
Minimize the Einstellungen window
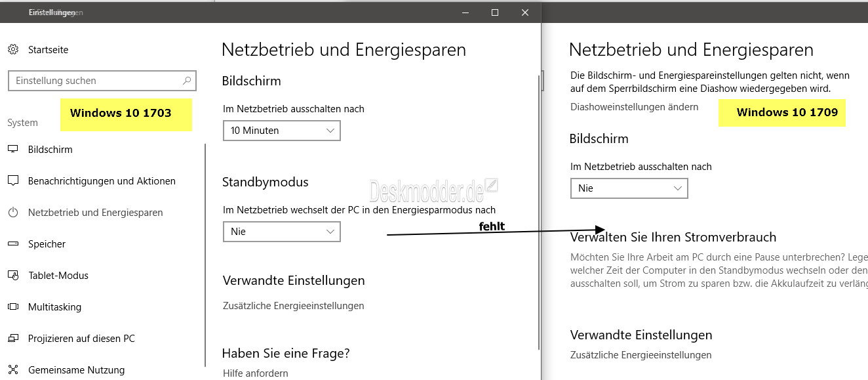pyautogui.click(x=465, y=12)
